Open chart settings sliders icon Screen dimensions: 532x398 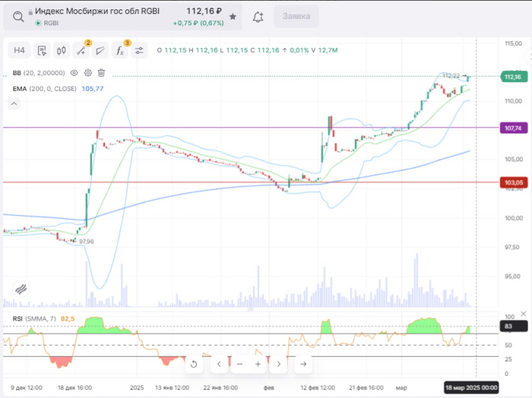pyautogui.click(x=139, y=50)
